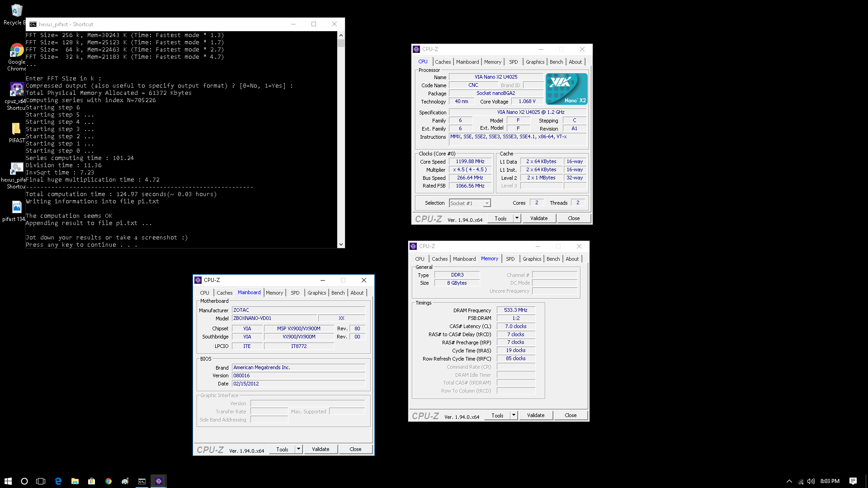Show hidden system tray icons
868x488 pixels.
789,481
